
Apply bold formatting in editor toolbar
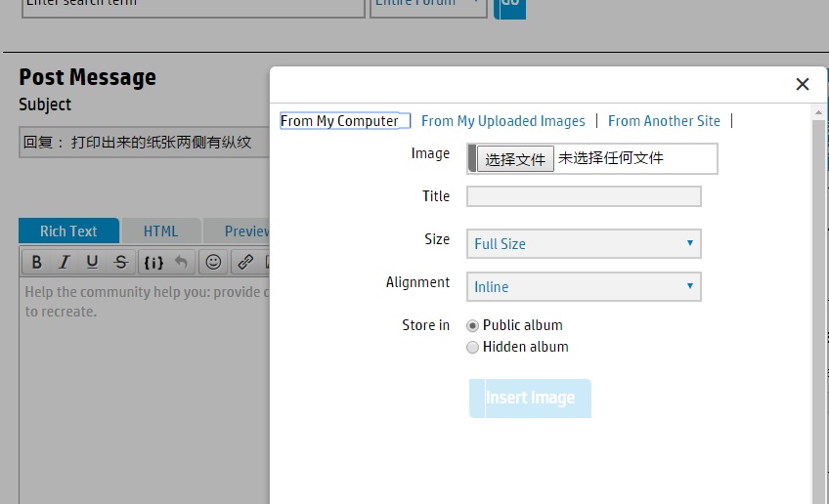(x=36, y=262)
